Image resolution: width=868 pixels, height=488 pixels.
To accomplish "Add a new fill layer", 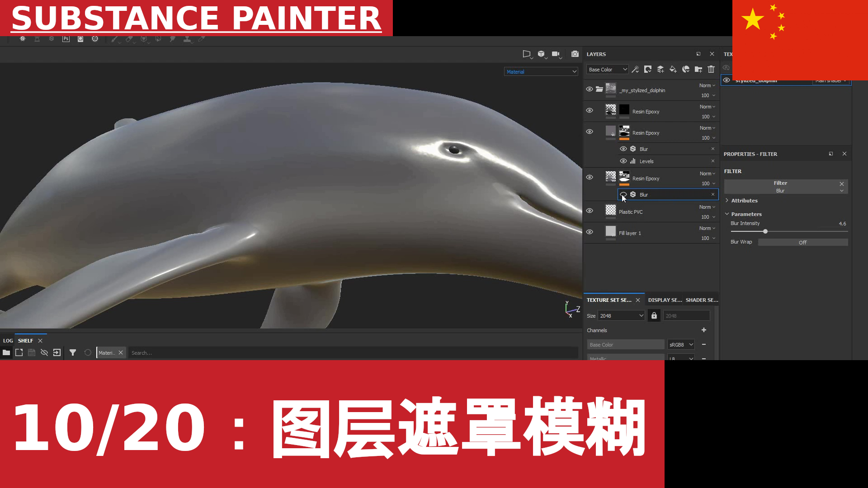I will (x=673, y=69).
